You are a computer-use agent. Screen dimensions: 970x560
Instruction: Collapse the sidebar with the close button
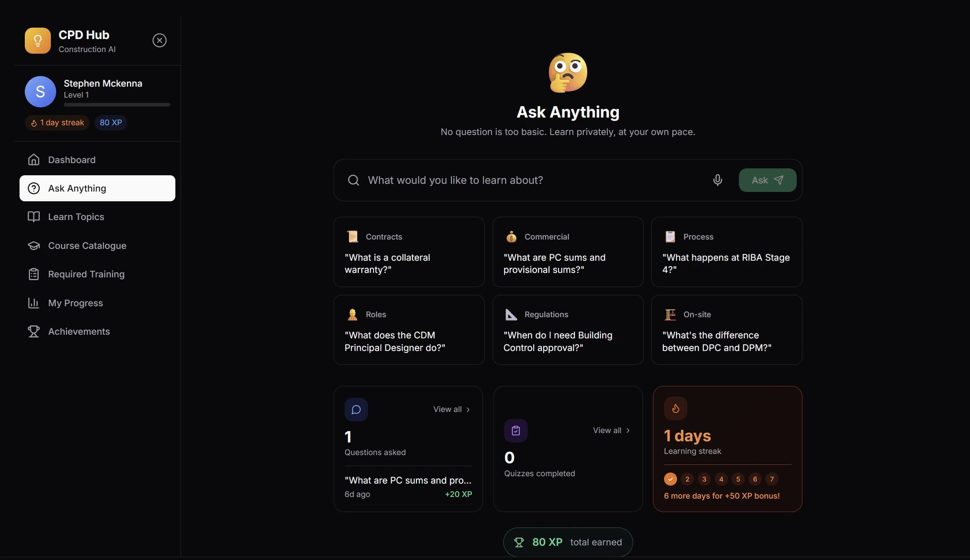(x=159, y=40)
